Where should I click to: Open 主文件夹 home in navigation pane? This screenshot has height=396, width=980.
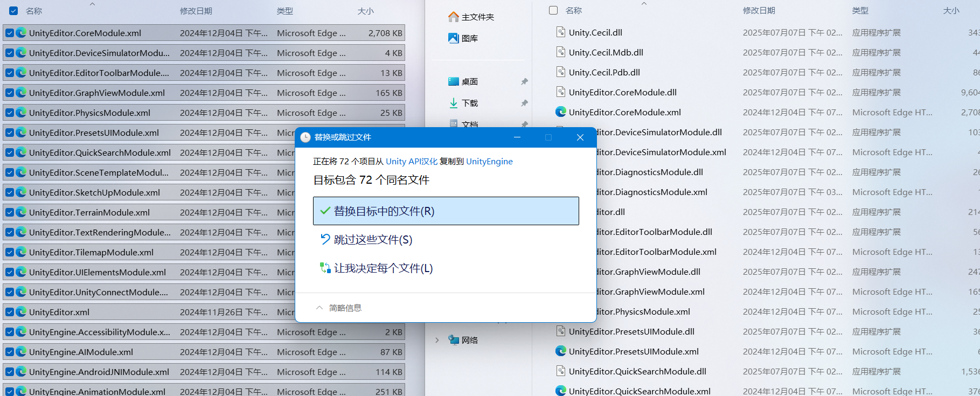pyautogui.click(x=471, y=17)
